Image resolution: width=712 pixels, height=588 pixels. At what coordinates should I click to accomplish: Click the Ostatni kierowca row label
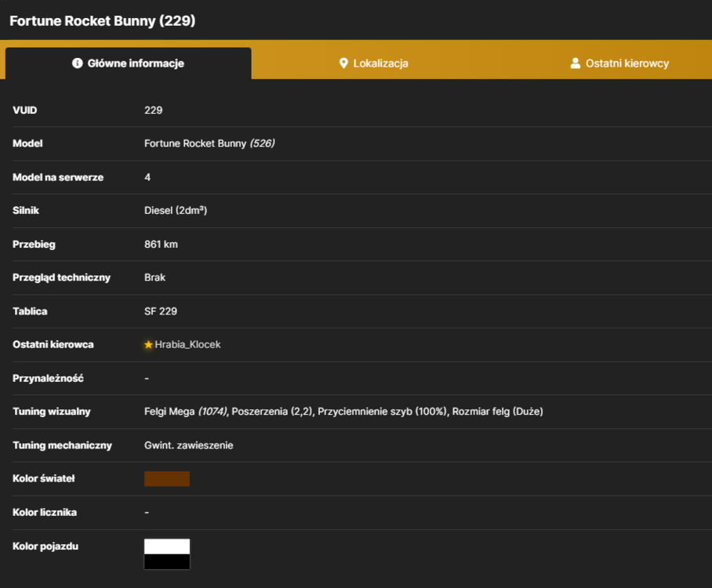click(53, 345)
